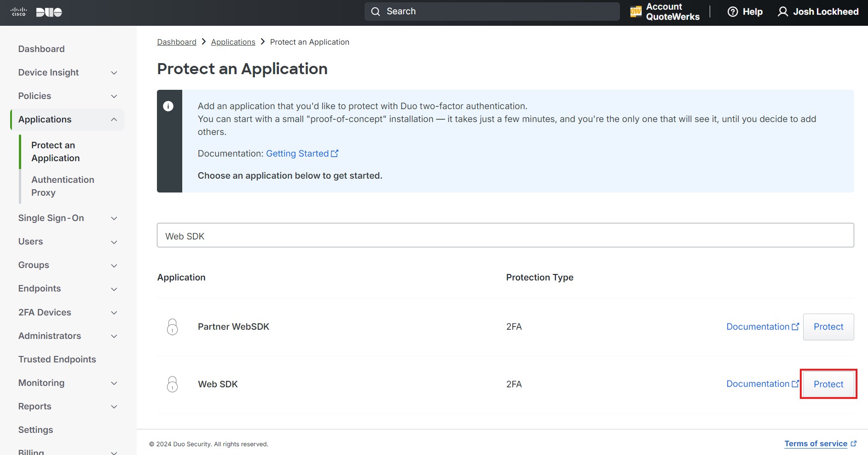Click the user profile icon
Viewport: 868px width, 455px height.
(x=782, y=12)
